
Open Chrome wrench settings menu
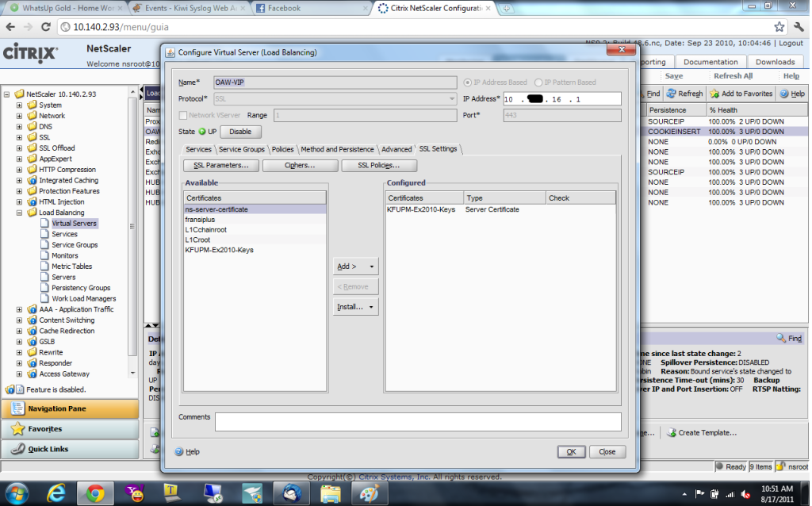point(799,27)
